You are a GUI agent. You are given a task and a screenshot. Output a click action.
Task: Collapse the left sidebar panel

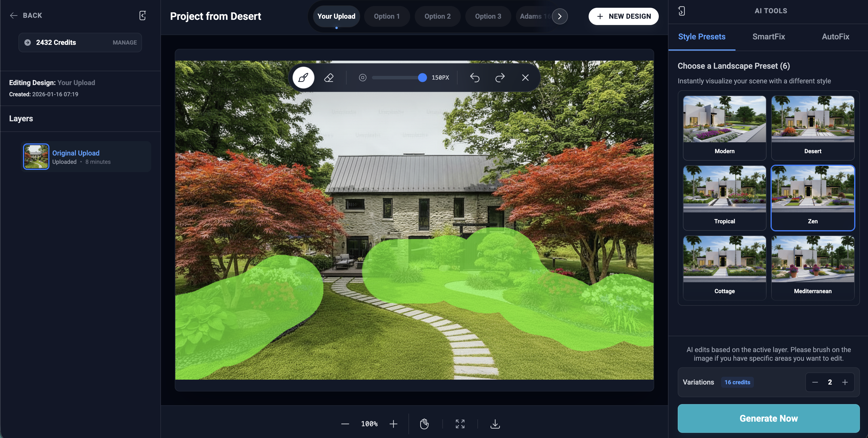pos(143,16)
